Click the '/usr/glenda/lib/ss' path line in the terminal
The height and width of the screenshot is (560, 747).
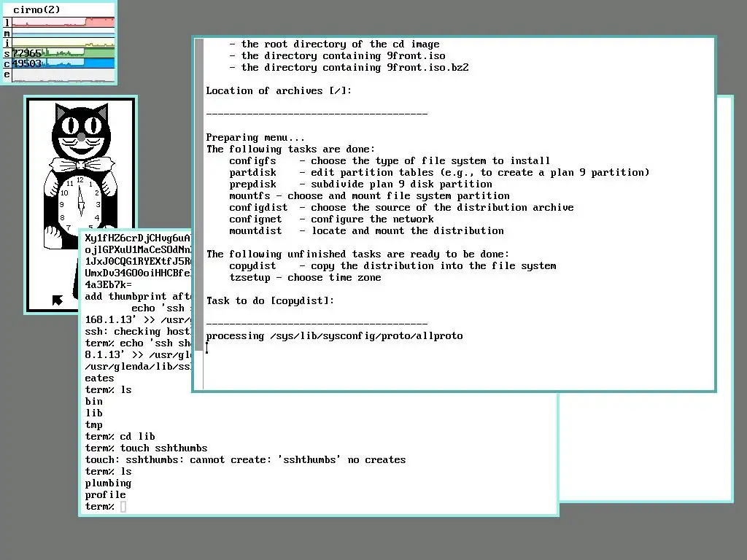pos(138,366)
